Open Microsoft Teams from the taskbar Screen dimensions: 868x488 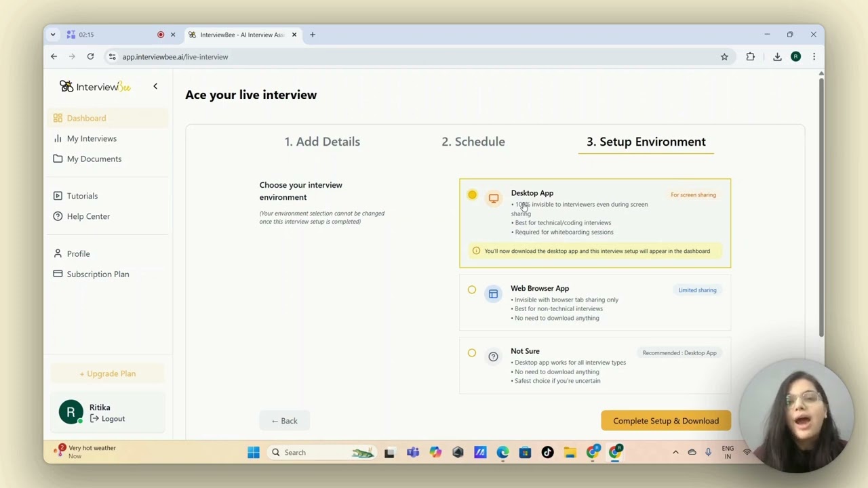click(x=412, y=452)
